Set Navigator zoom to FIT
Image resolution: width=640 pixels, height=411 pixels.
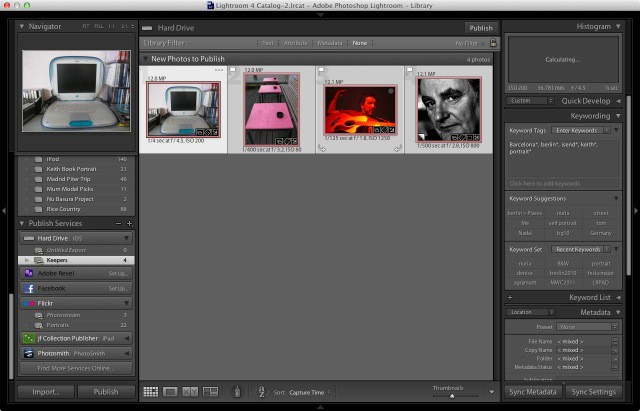[x=86, y=26]
